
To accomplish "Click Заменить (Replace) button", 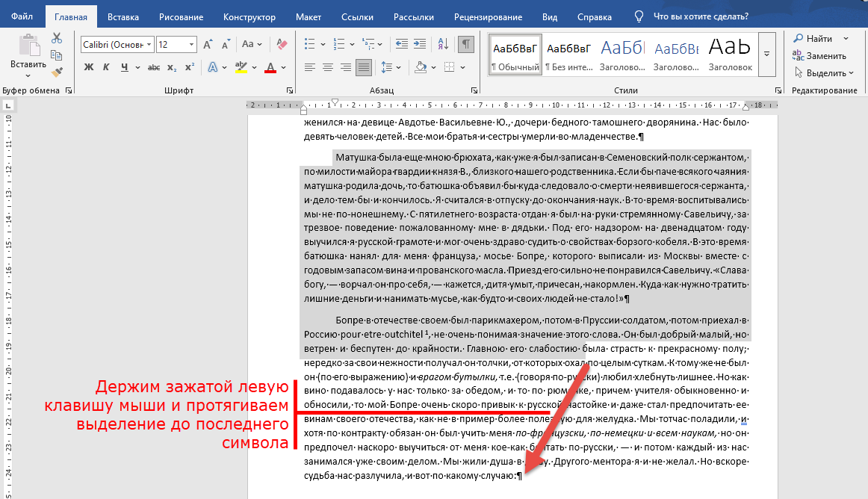I will pos(819,55).
